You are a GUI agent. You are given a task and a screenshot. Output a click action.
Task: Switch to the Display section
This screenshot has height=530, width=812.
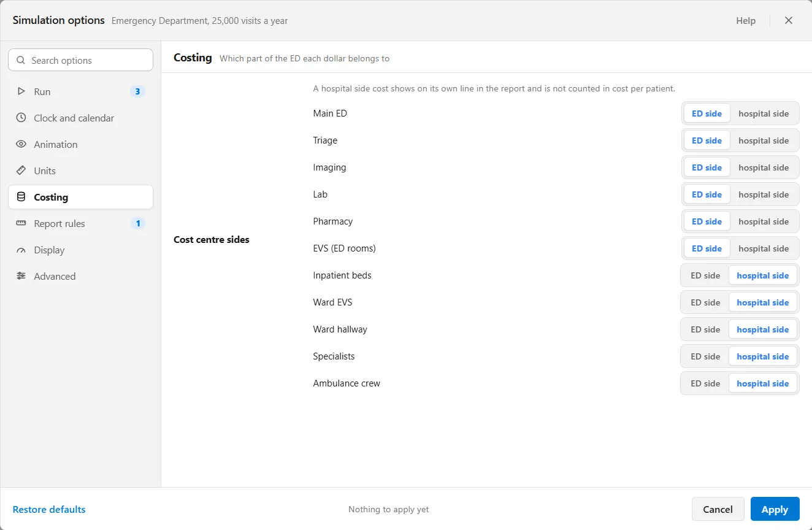tap(80, 250)
